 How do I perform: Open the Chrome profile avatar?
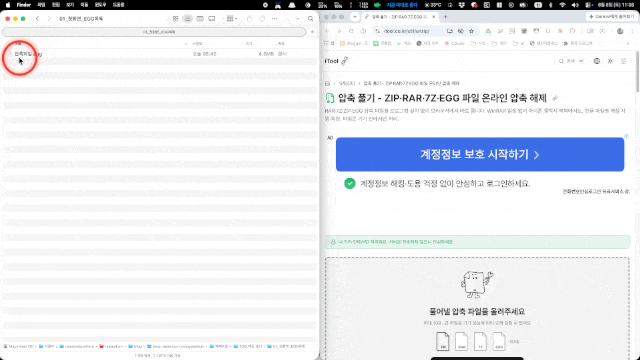click(x=620, y=31)
